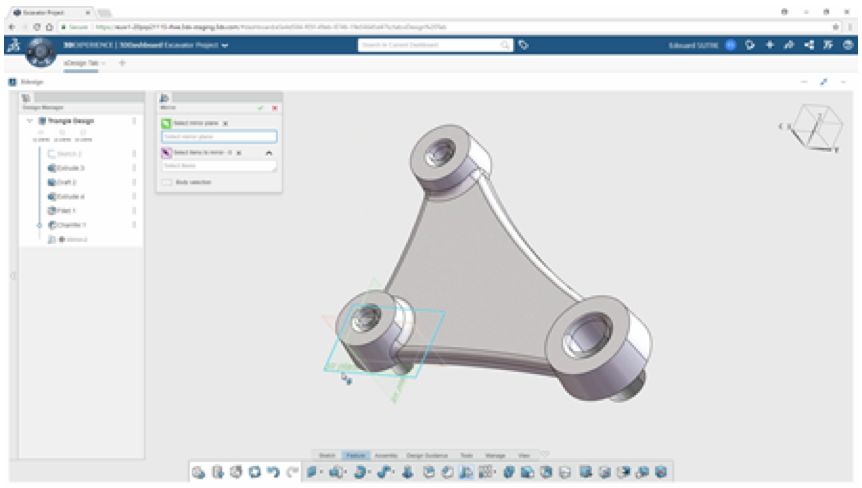Viewport: 862px width, 488px height.
Task: Select Fillet 1 in the design tree
Action: pos(67,211)
